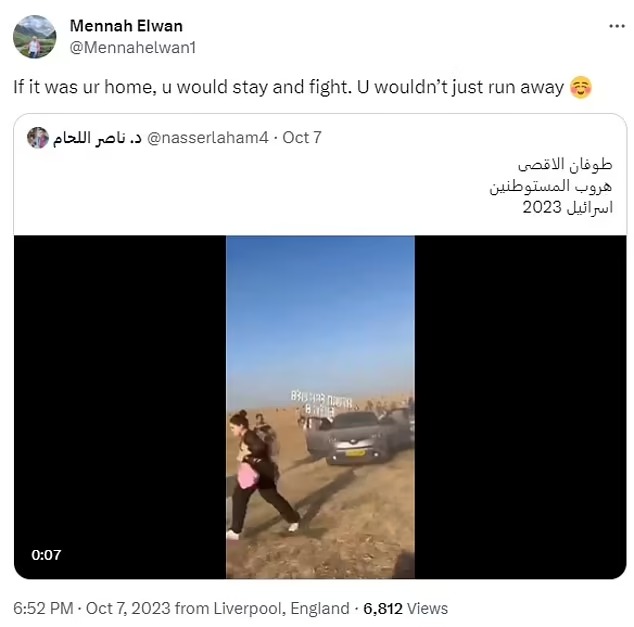This screenshot has height=627, width=634.
Task: Open the @nasserlaham4 handle in quoted tweet
Action: tap(208, 138)
